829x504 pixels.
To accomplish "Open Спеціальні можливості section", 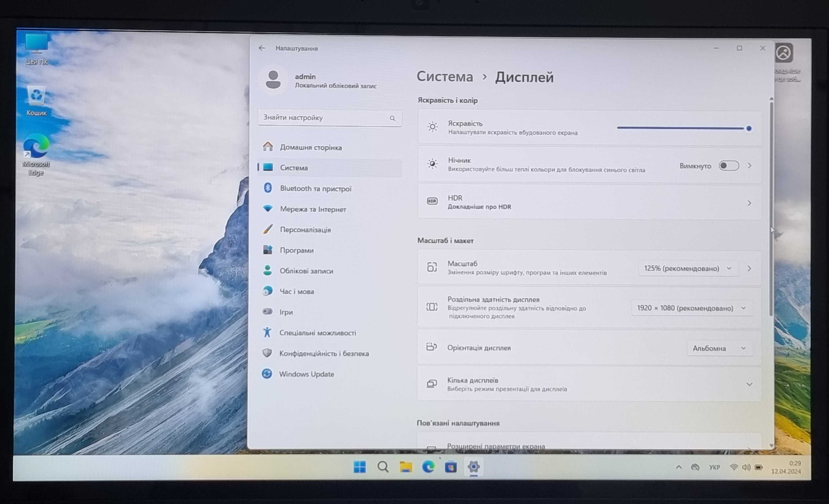I will coord(330,332).
